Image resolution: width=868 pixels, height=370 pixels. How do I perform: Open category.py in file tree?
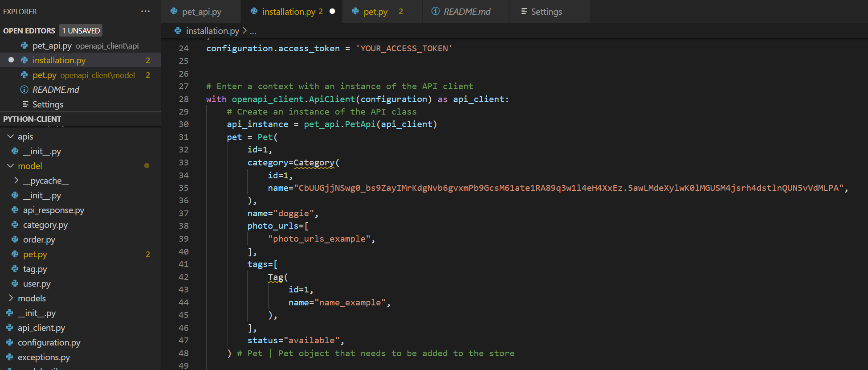(80, 225)
